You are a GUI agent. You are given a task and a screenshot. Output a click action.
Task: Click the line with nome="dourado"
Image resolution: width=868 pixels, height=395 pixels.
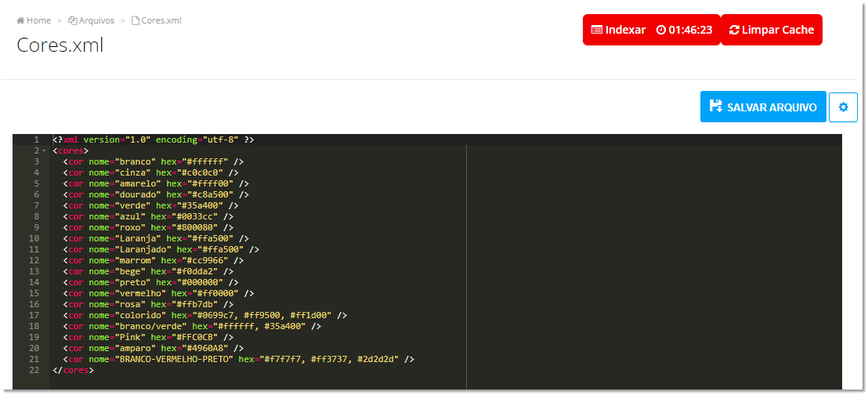(x=156, y=194)
